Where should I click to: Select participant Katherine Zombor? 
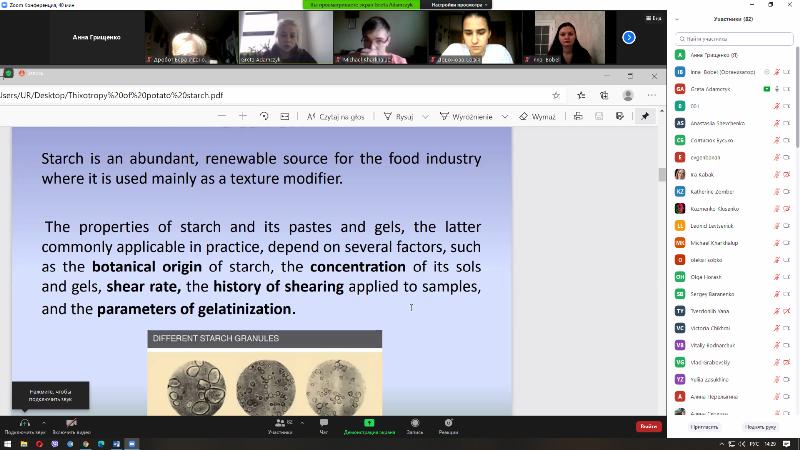[733, 192]
